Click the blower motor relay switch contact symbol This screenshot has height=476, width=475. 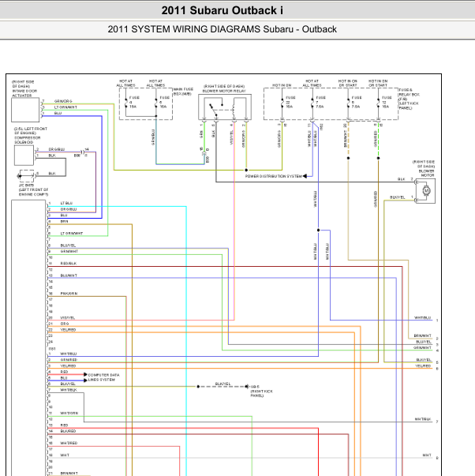pos(213,110)
